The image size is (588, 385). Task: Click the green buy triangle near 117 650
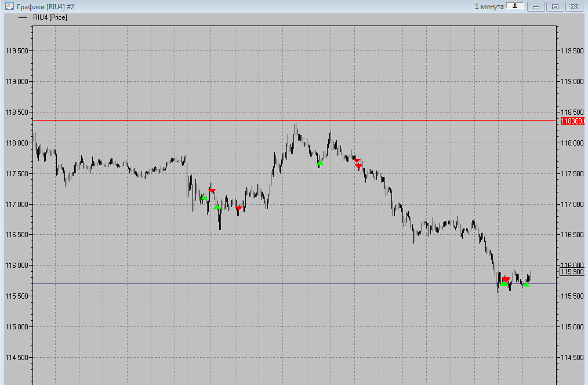pos(320,163)
